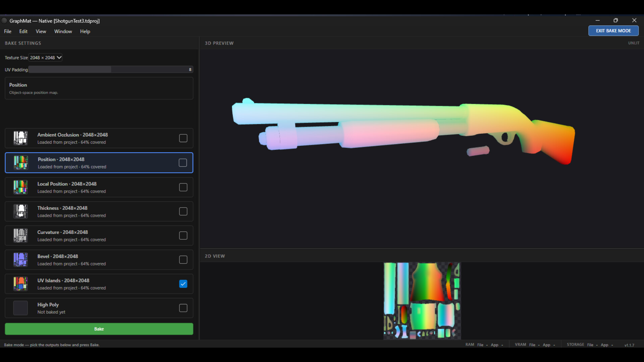Open the Window menu
This screenshot has height=362, width=644.
coord(63,31)
